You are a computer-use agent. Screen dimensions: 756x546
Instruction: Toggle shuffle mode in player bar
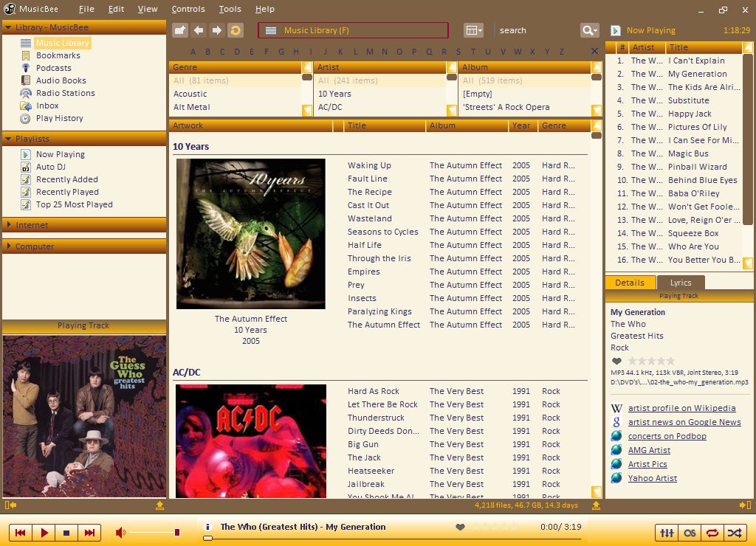pos(735,533)
